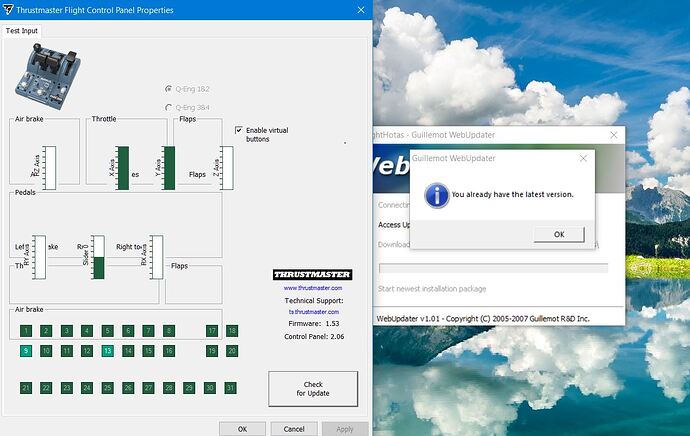This screenshot has height=436, width=690.
Task: Click button indicator 18
Action: click(232, 331)
